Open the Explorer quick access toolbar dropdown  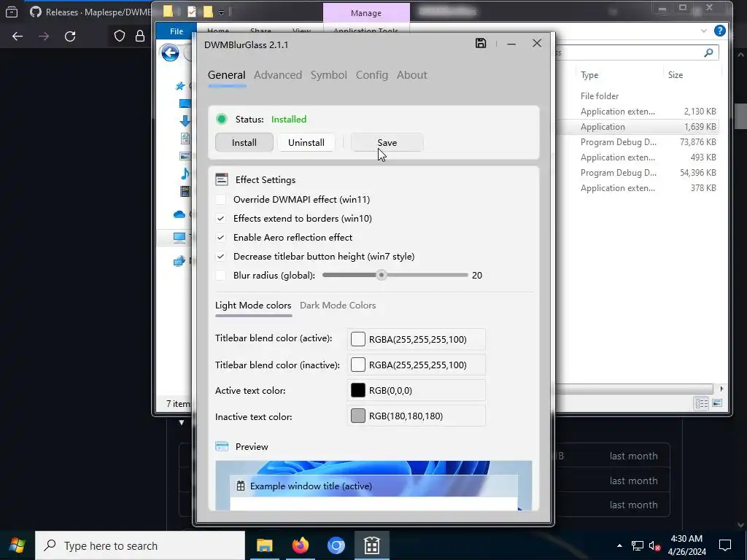pos(222,12)
